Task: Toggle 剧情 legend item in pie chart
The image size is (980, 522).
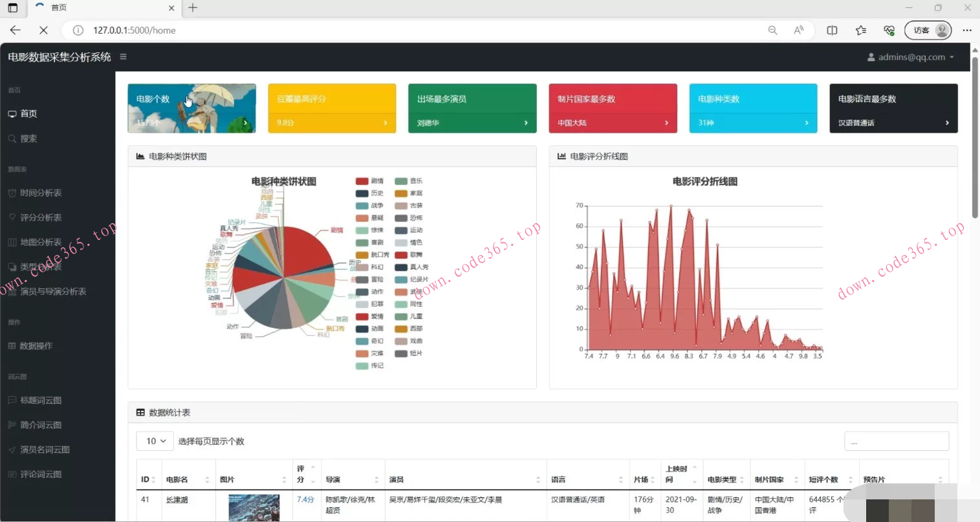Action: (x=369, y=181)
